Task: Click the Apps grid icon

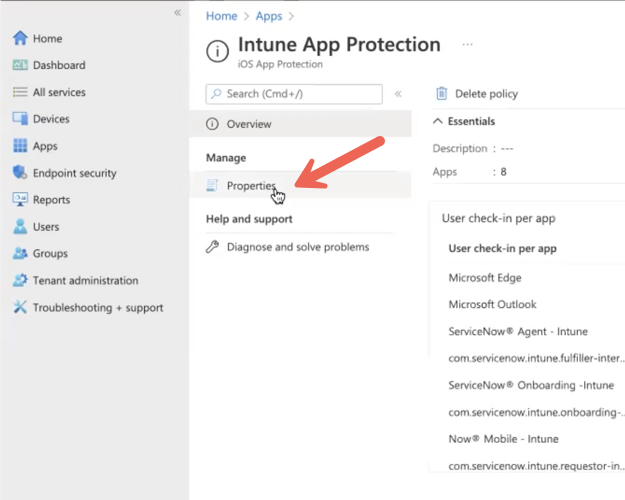Action: pyautogui.click(x=20, y=146)
